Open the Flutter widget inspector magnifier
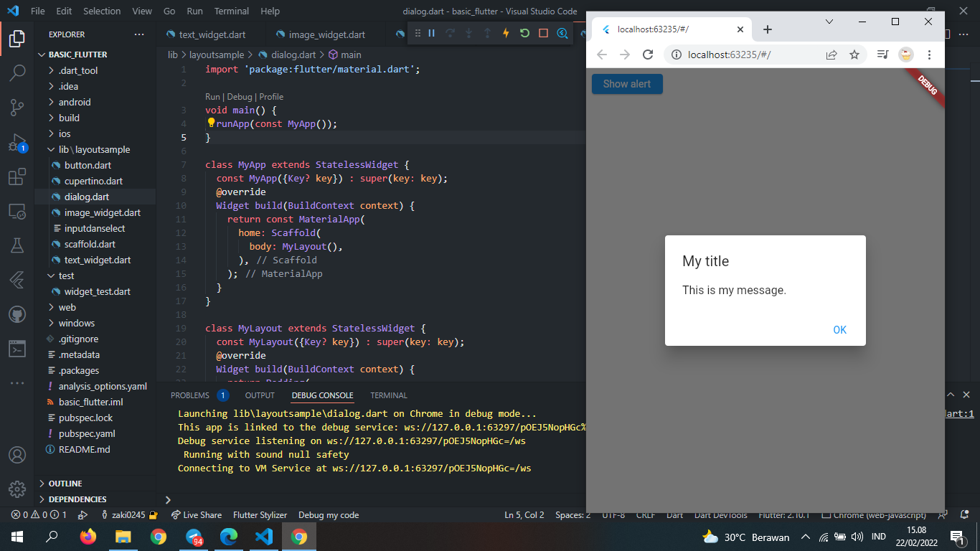This screenshot has height=551, width=980. coord(562,33)
